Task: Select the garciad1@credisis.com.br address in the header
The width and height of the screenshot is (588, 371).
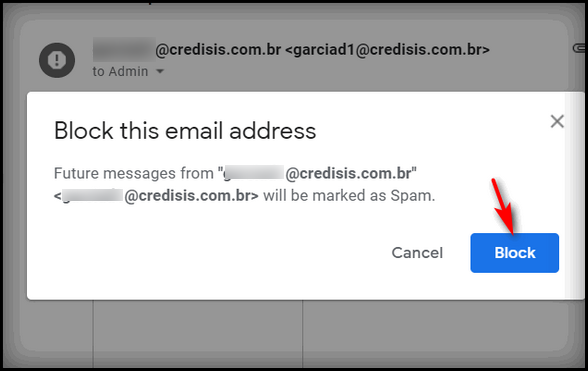Action: pos(387,50)
